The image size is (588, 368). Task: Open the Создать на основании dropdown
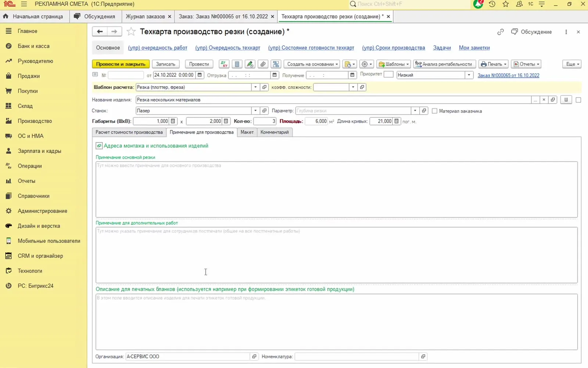click(x=312, y=64)
